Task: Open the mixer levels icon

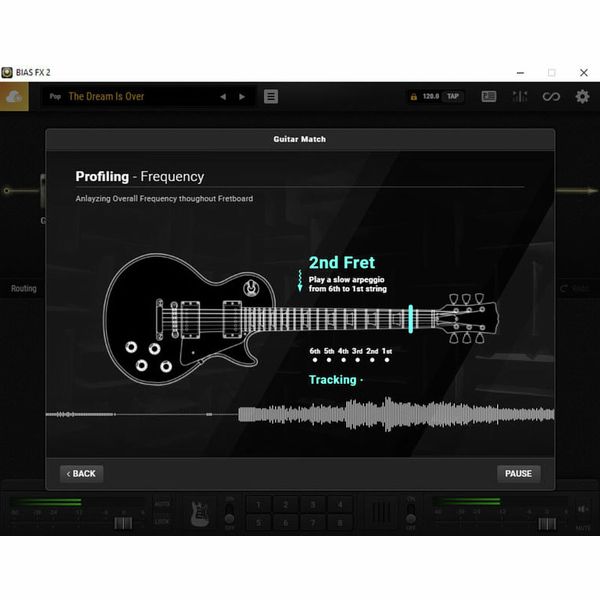Action: [x=520, y=97]
